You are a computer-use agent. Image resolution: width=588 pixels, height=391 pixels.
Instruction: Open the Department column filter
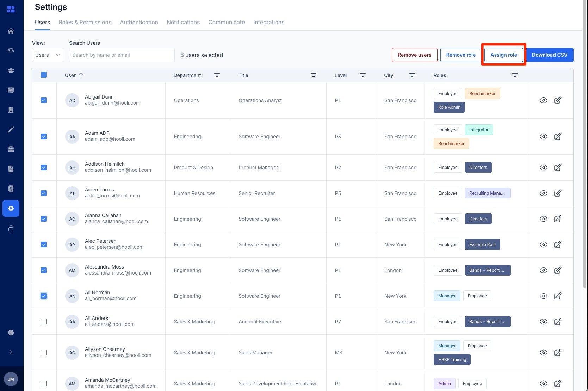(x=217, y=75)
